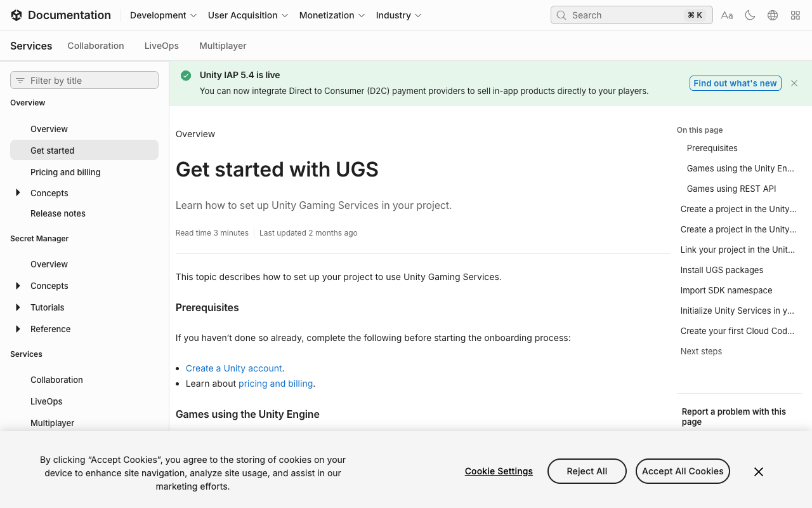Click the Unity logo icon
Viewport: 812px width, 508px height.
click(x=16, y=15)
